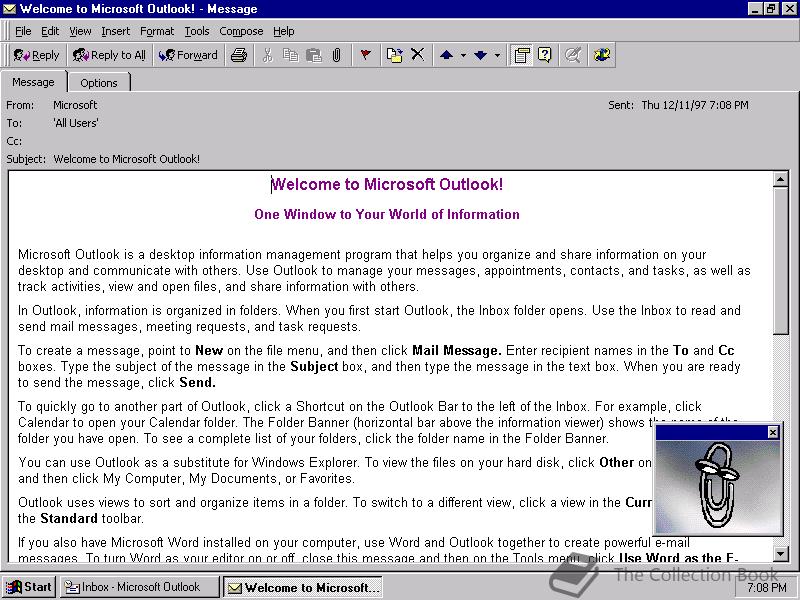Viewport: 800px width, 600px height.
Task: Switch to Inbox - Microsoft Outlook taskbar button
Action: point(139,587)
